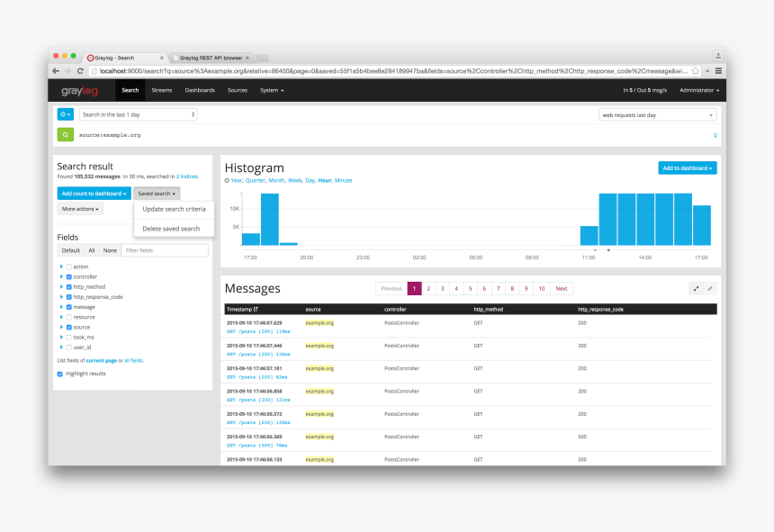Image resolution: width=774 pixels, height=532 pixels.
Task: Open the 'web requests last day' saved search dropdown
Action: tap(657, 115)
